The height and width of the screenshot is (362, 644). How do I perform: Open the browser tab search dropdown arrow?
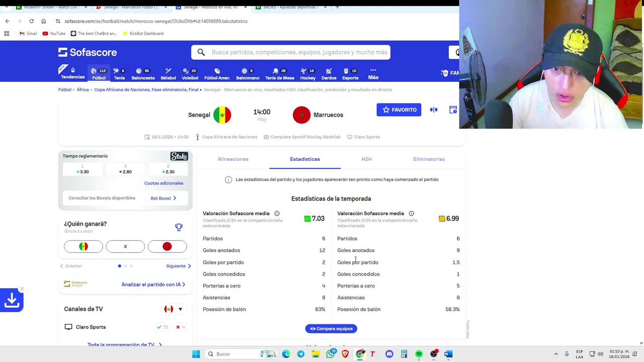6,7
